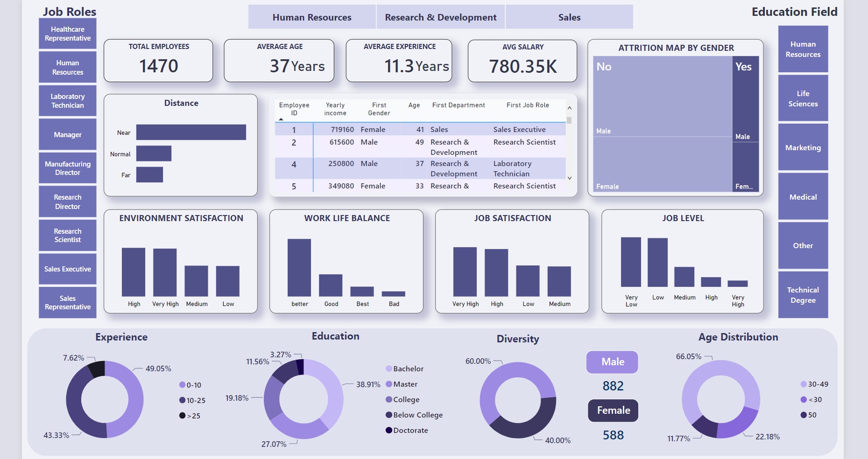868x459 pixels.
Task: Select the Sales Executive job role
Action: point(67,269)
